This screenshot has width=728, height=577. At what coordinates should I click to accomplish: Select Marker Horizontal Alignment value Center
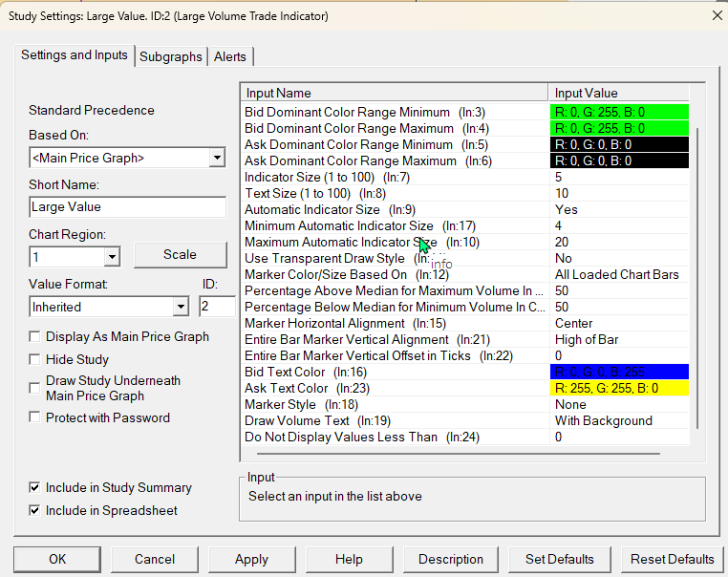(619, 324)
